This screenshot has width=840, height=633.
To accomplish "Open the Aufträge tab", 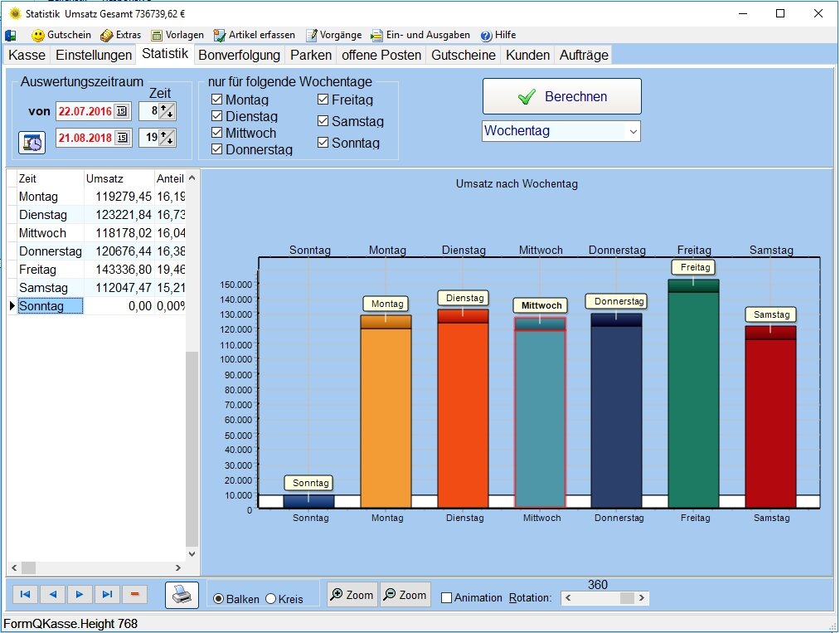I will [x=584, y=56].
